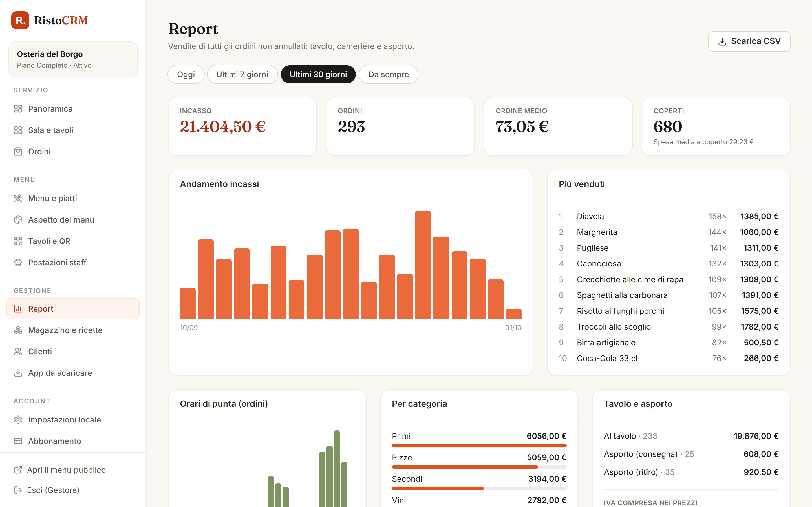Click the Abbonamento credit card icon
The width and height of the screenshot is (812, 507).
pos(18,441)
